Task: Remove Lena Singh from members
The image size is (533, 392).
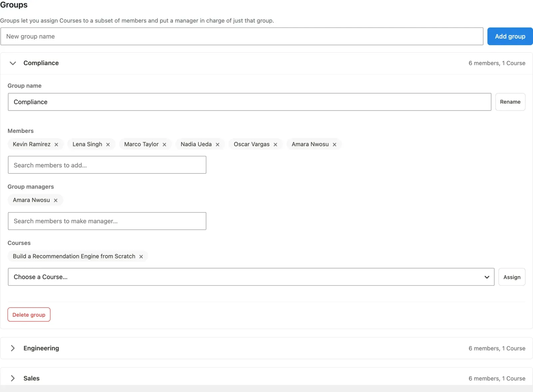Action: 108,145
